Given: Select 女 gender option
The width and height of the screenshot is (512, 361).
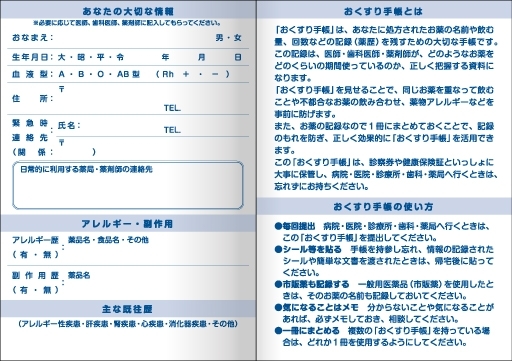Looking at the screenshot, I should tap(238, 38).
